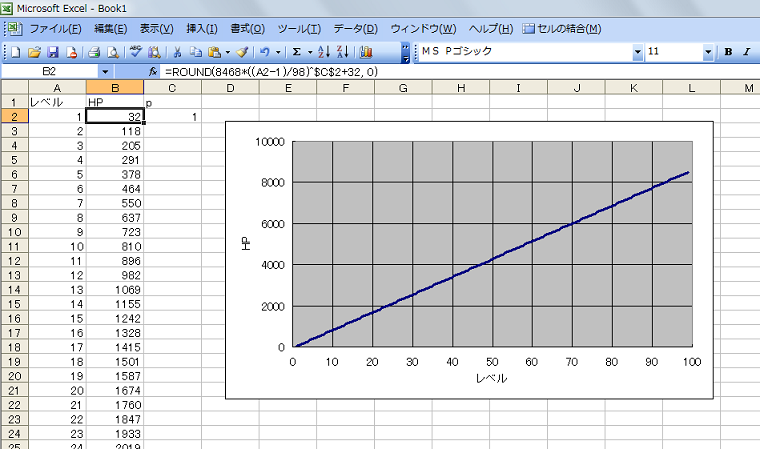Click the Select All corner button

coord(15,88)
